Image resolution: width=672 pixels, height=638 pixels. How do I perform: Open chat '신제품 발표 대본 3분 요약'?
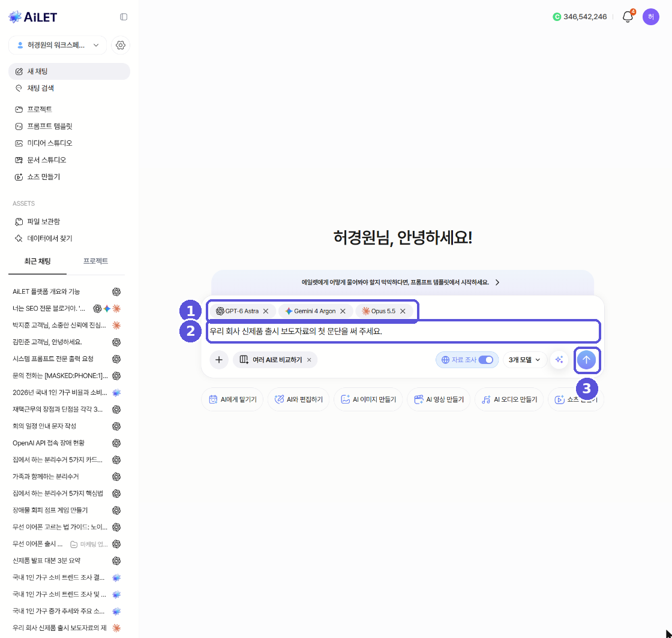[x=67, y=561]
